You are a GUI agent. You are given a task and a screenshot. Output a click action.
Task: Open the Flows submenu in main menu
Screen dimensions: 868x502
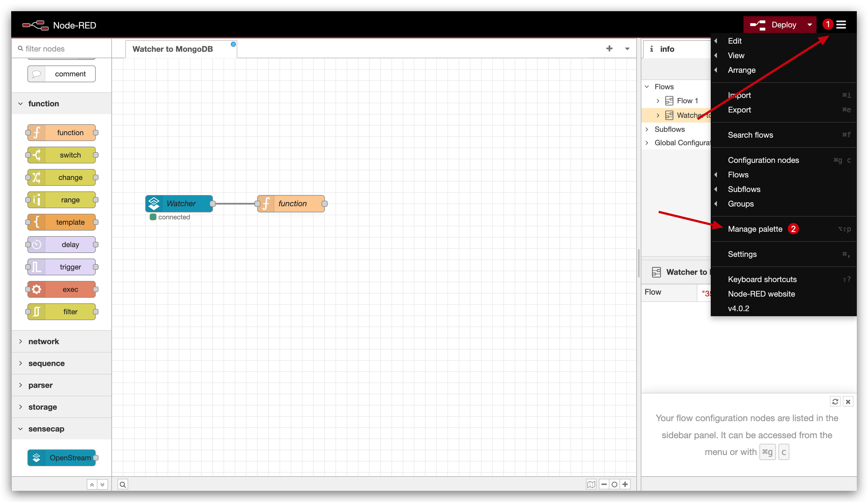(783, 175)
